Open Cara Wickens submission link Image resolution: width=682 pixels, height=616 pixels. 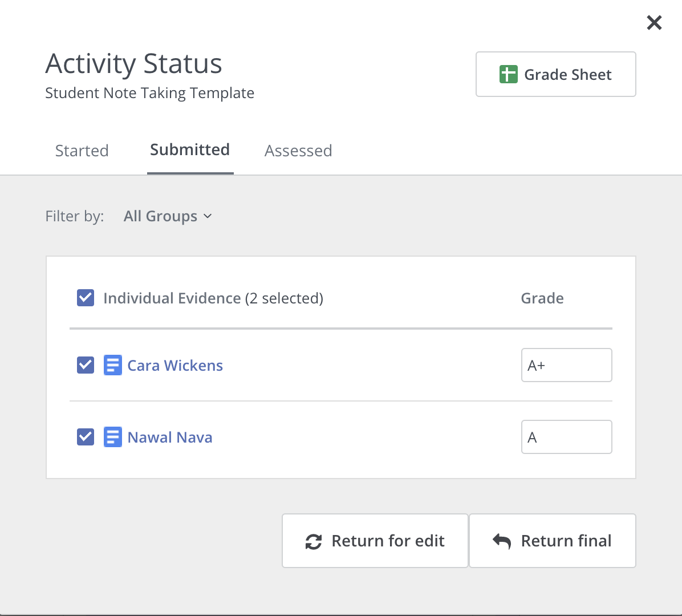175,366
